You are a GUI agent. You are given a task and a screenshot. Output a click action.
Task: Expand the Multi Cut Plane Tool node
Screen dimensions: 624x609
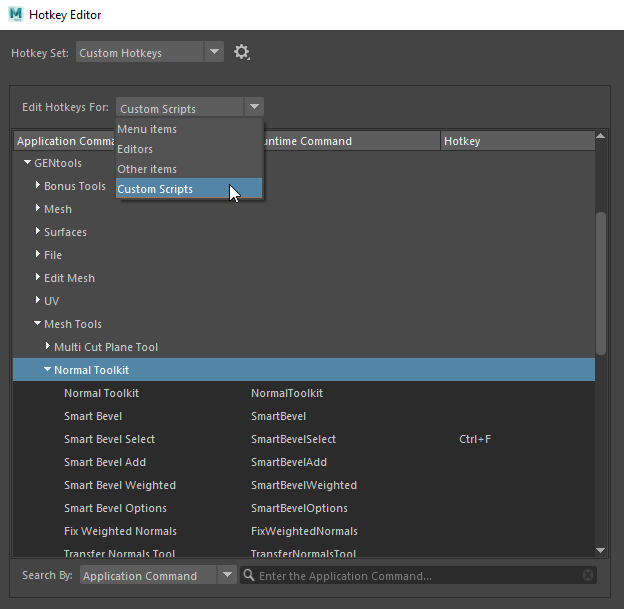tap(48, 346)
